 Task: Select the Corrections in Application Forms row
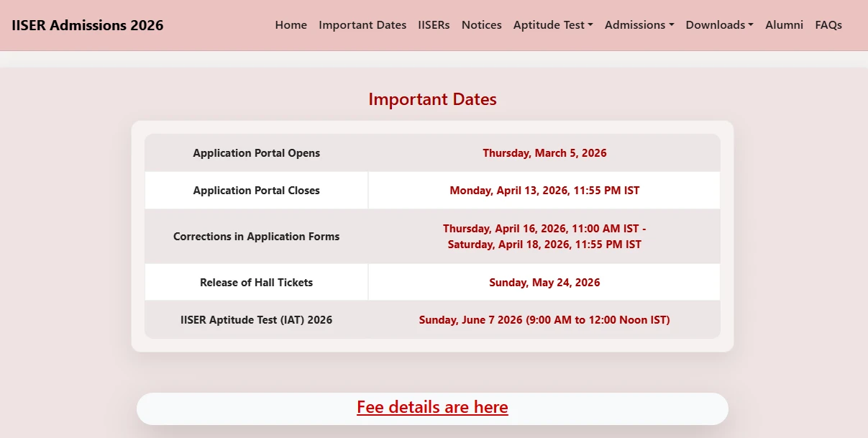(256, 236)
